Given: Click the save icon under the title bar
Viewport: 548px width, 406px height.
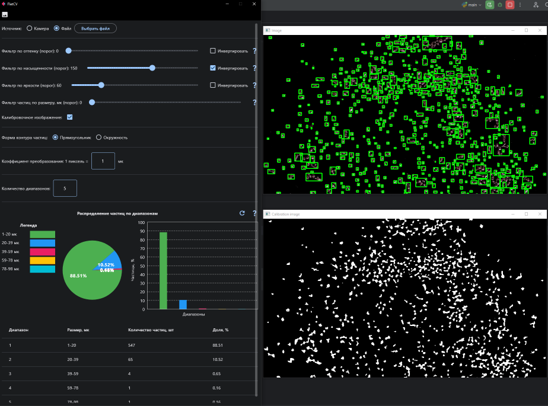Looking at the screenshot, I should coord(5,14).
